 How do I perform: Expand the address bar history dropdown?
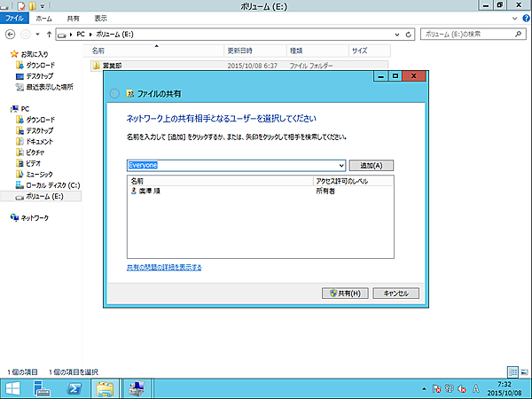click(397, 35)
